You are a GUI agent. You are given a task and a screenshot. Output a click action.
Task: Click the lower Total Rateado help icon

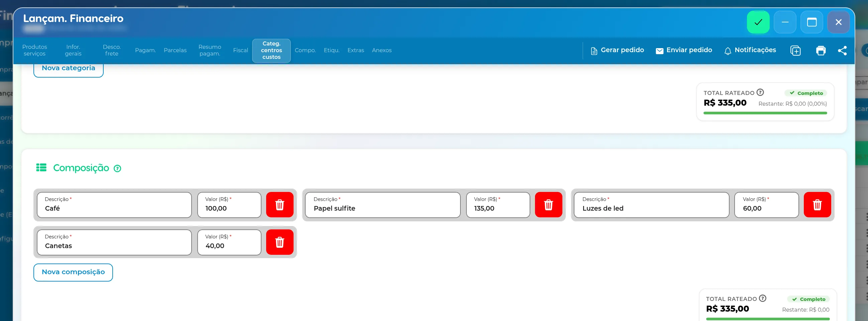pos(763,299)
